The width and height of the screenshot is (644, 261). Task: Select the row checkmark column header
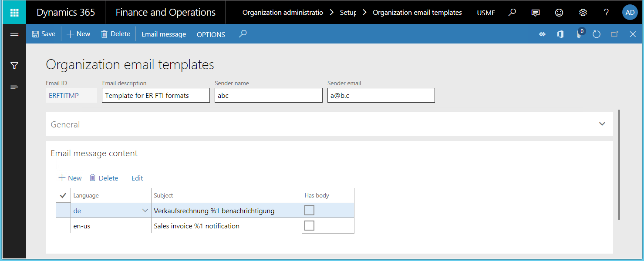[x=63, y=195]
